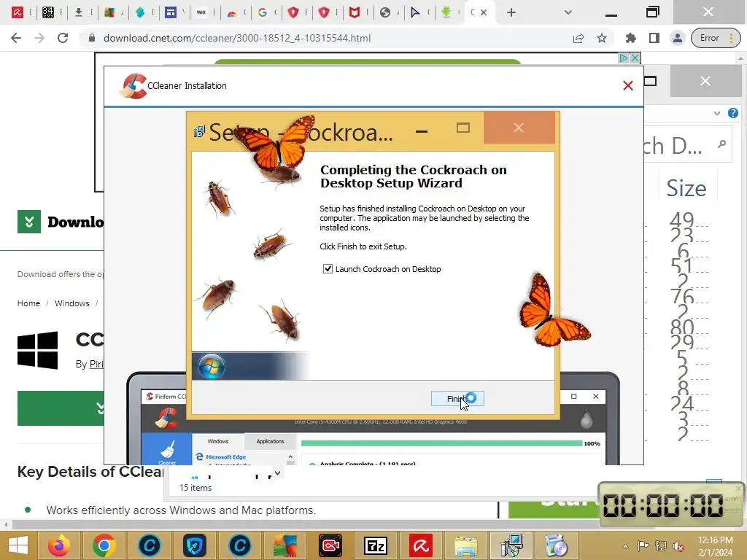Open the network tray icon
Viewport: 747px width, 560px height.
tap(661, 546)
